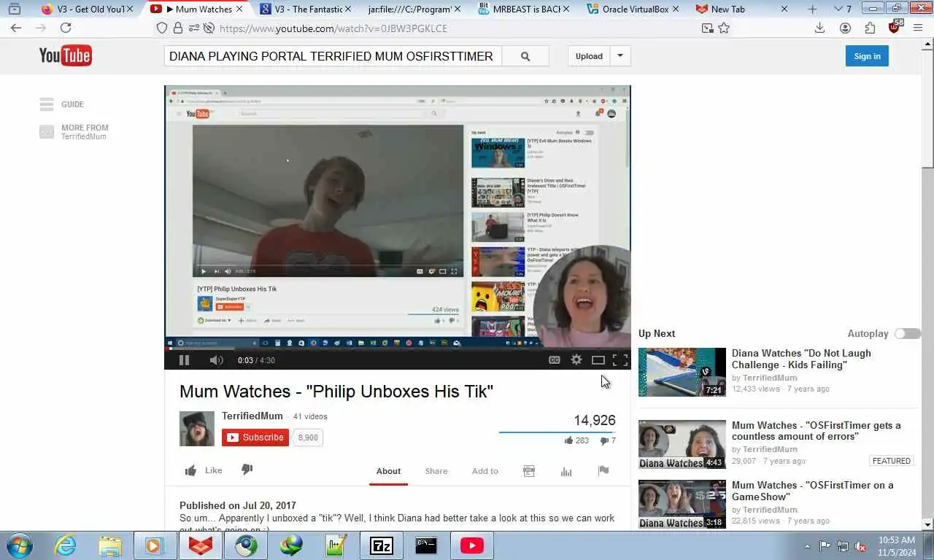This screenshot has width=934, height=560.
Task: Click the magnifier search button
Action: pos(525,56)
